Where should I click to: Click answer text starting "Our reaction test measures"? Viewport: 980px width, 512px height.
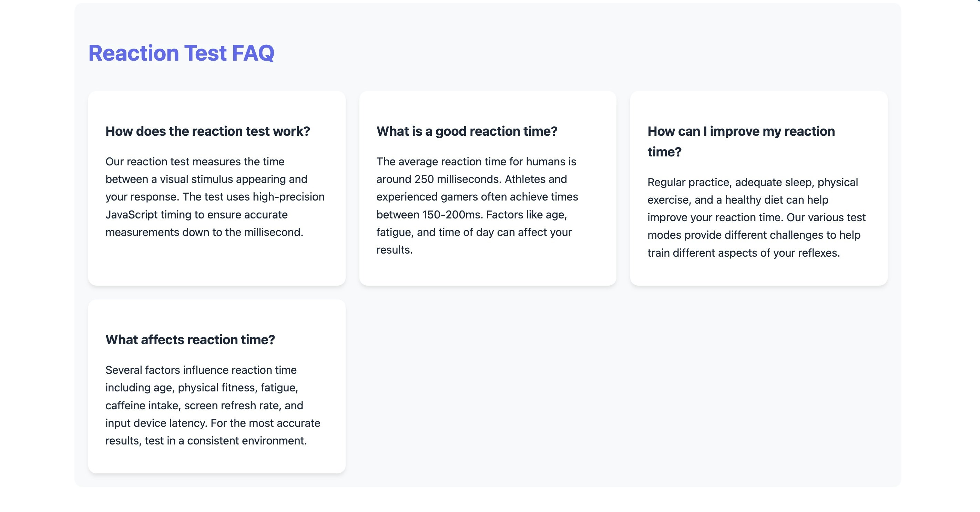(x=215, y=197)
